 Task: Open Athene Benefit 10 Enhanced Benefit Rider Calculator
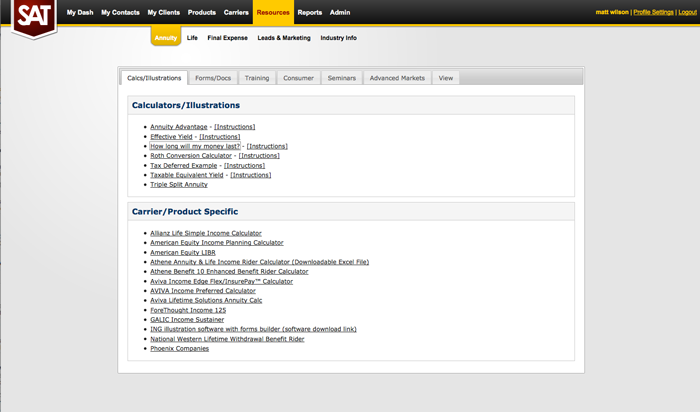tap(229, 271)
